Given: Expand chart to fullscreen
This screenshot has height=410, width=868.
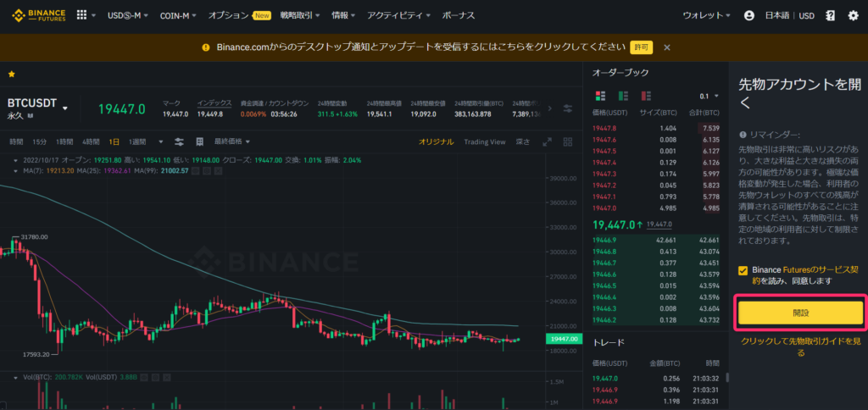Looking at the screenshot, I should point(547,141).
